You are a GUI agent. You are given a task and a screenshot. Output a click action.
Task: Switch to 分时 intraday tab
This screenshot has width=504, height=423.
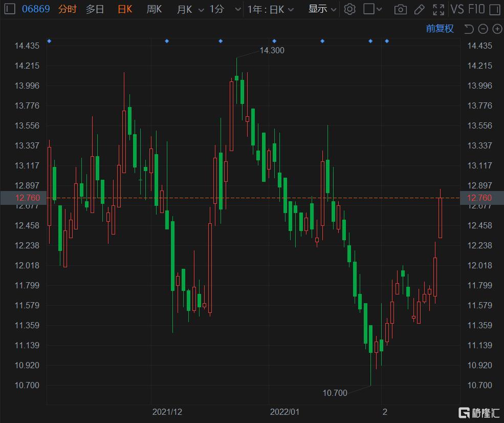pyautogui.click(x=67, y=9)
